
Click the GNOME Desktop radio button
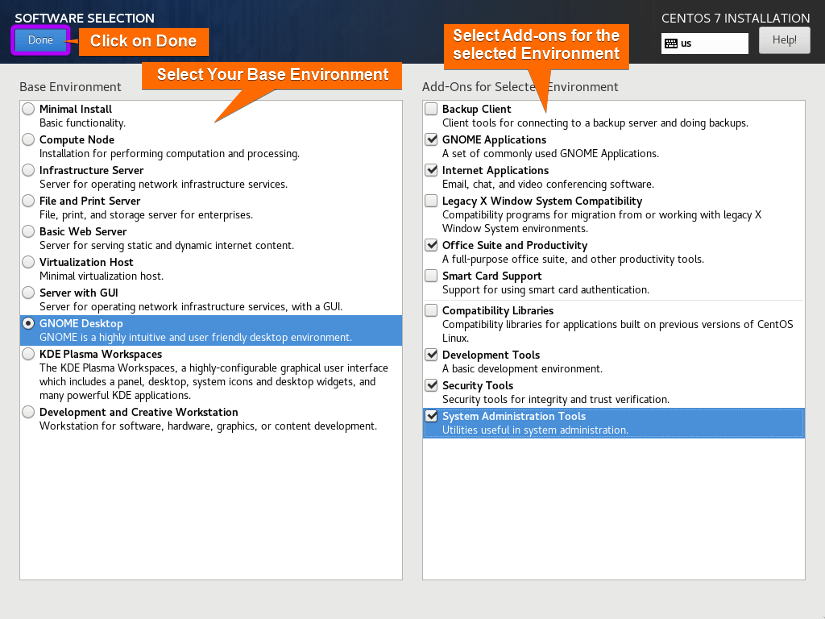pos(28,323)
